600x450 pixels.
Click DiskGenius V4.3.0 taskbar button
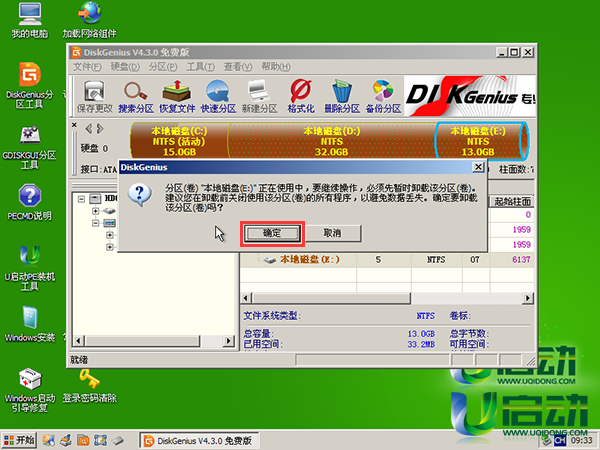point(200,441)
